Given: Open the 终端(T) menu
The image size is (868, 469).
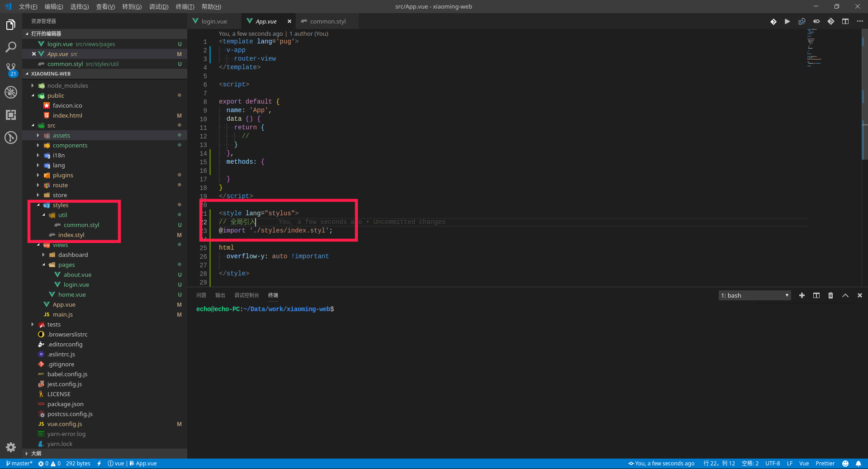Looking at the screenshot, I should coord(185,6).
